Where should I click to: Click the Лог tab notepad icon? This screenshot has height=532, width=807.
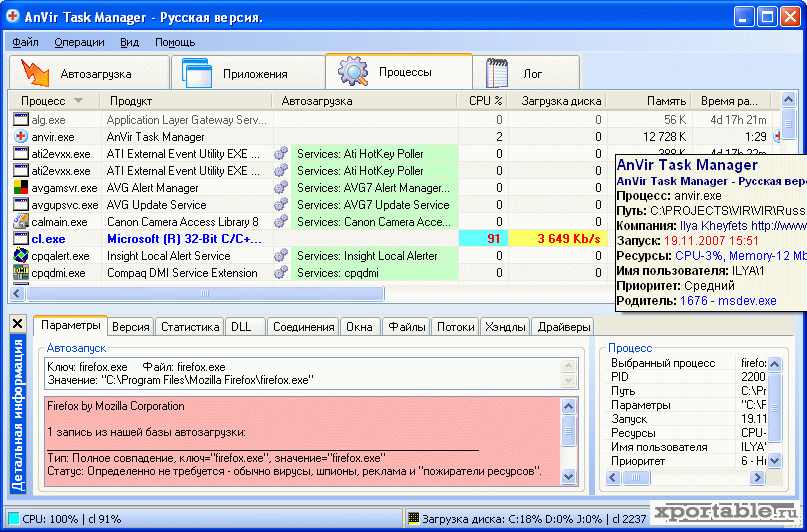(x=497, y=73)
